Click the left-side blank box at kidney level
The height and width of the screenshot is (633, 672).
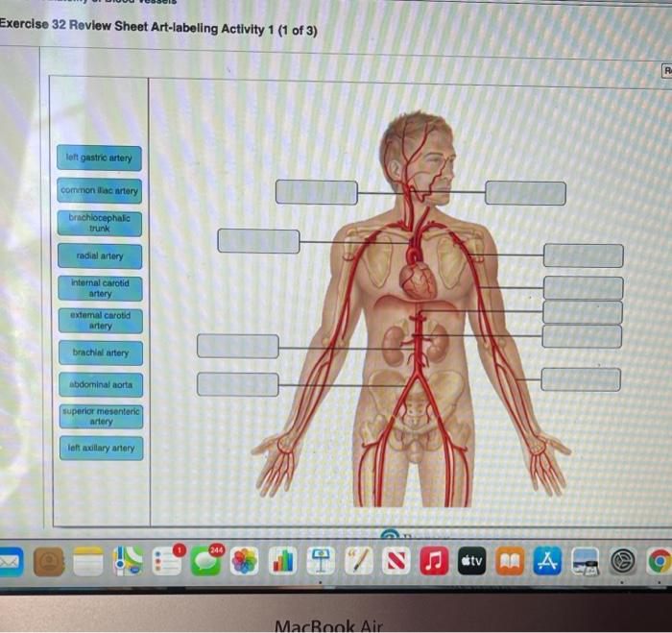238,346
